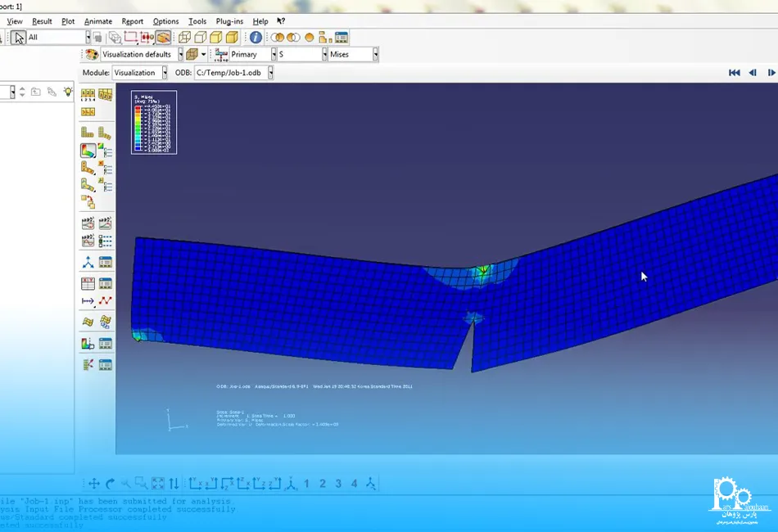Image resolution: width=778 pixels, height=532 pixels.
Task: Open the Tools menu
Action: pos(197,21)
